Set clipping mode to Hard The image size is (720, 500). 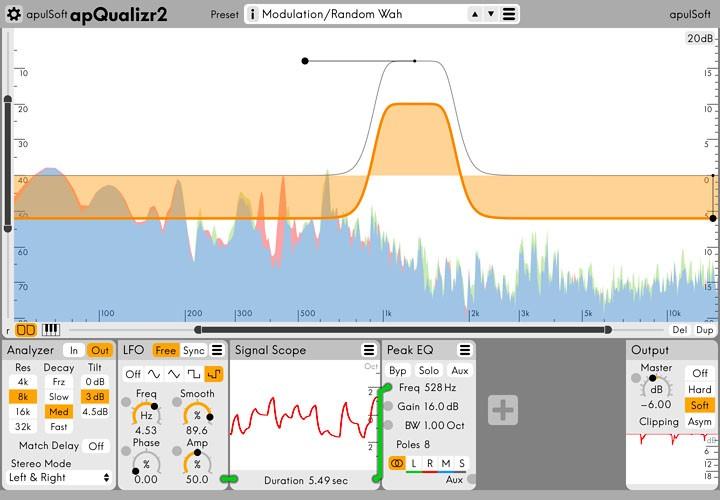click(x=699, y=389)
